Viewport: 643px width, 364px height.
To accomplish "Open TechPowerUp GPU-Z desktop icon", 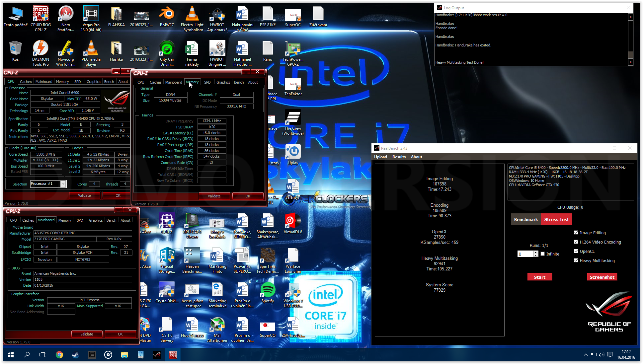I will tap(293, 53).
